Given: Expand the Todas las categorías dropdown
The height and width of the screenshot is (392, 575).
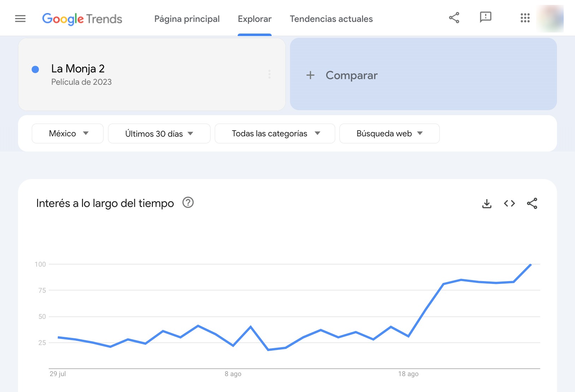Looking at the screenshot, I should (275, 133).
